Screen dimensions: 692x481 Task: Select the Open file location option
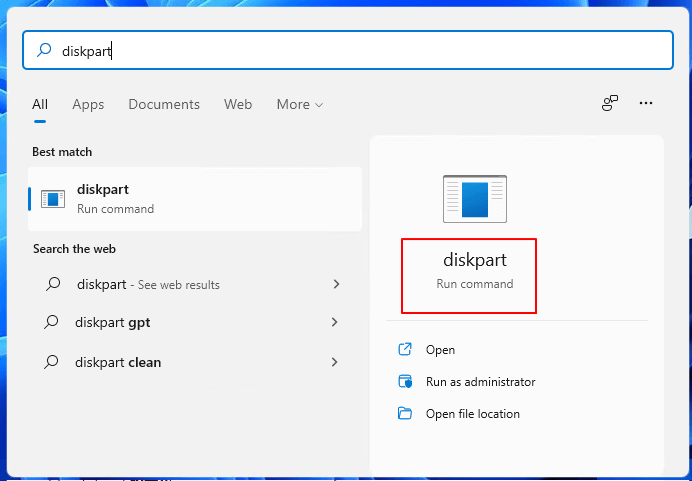click(x=472, y=414)
